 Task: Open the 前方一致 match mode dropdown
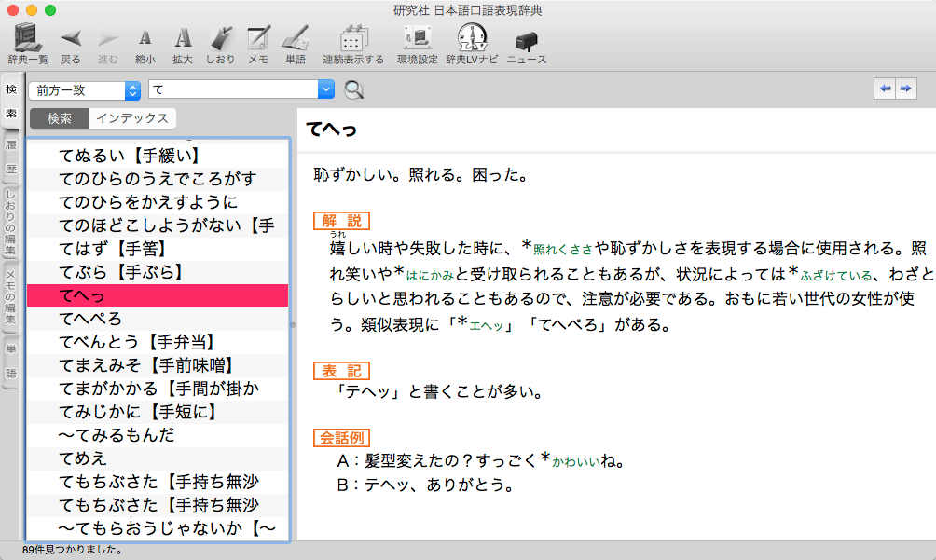tap(84, 89)
